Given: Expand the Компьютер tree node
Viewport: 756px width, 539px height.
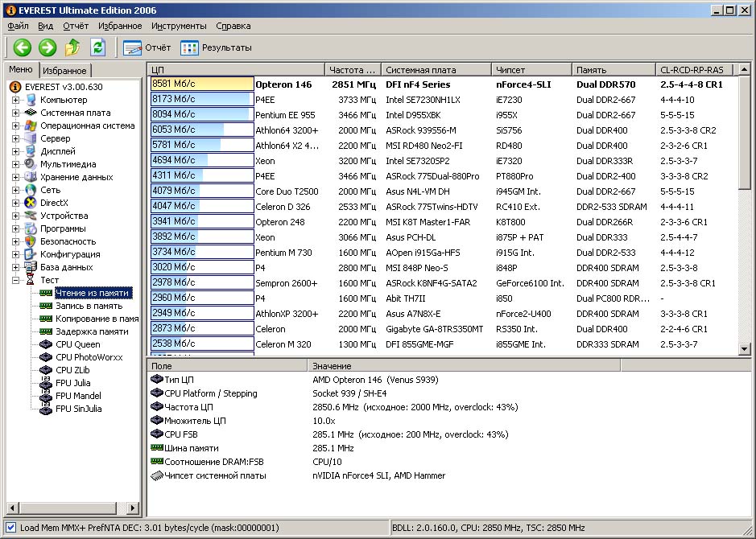Looking at the screenshot, I should click(x=15, y=100).
